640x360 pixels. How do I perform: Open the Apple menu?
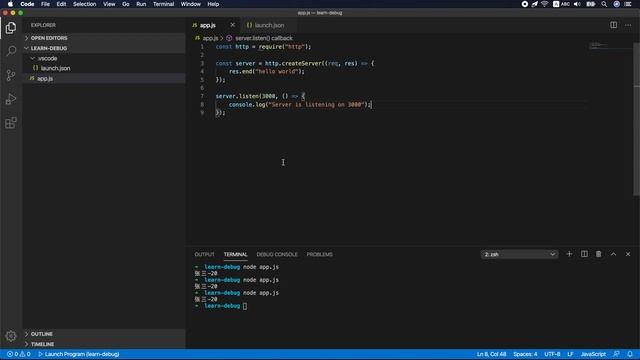click(10, 4)
